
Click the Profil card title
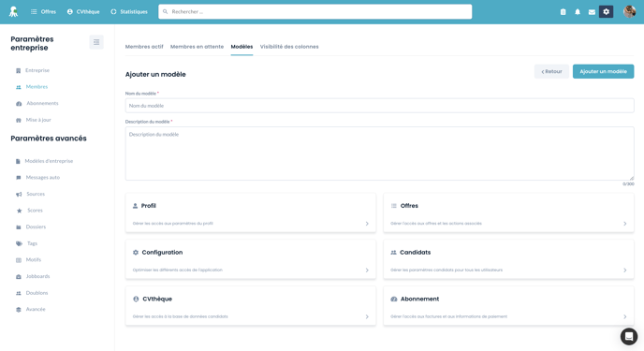[149, 206]
